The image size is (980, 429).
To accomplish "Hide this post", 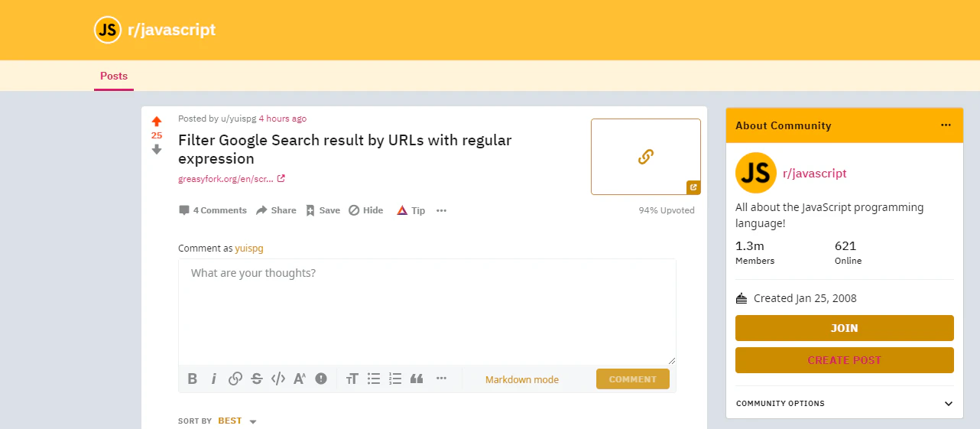I will coord(366,210).
